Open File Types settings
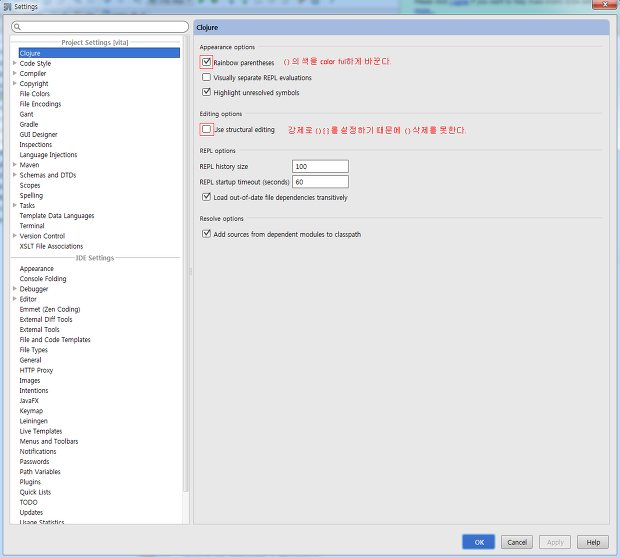The image size is (620, 557). pyautogui.click(x=34, y=350)
